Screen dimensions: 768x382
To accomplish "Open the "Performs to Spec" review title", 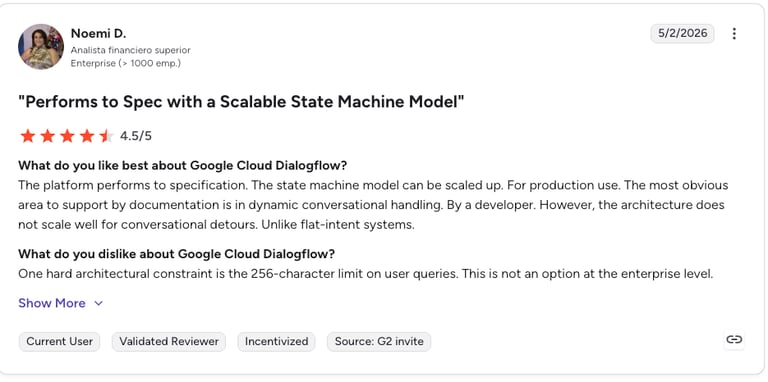I will [241, 102].
